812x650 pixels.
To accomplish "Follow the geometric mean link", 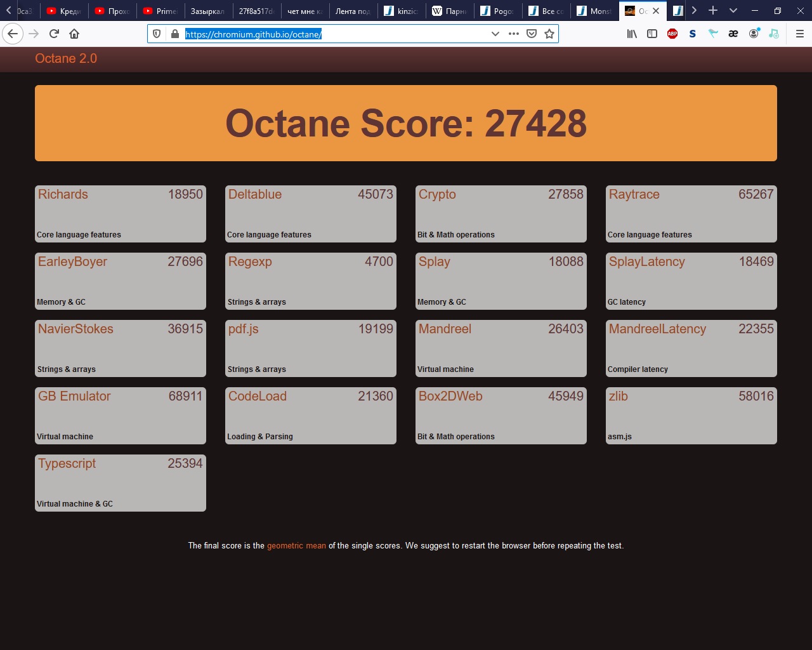I will 296,545.
